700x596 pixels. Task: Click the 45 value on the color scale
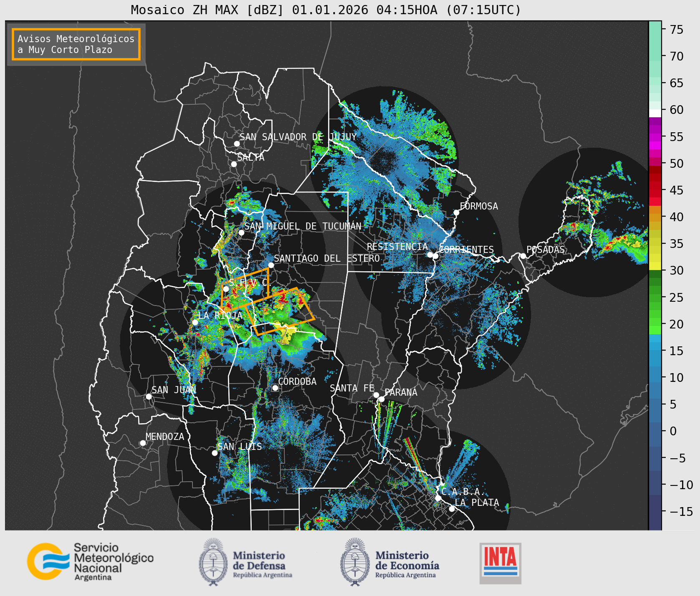pos(676,190)
